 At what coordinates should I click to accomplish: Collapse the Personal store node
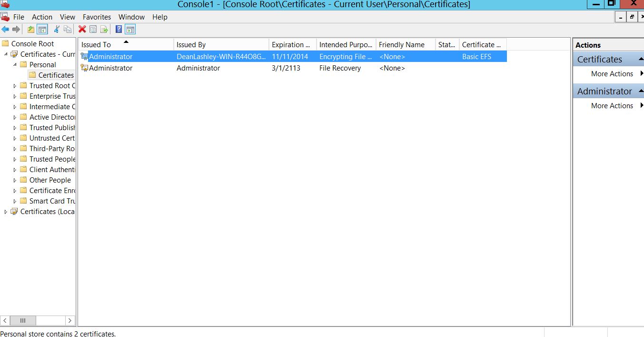15,65
